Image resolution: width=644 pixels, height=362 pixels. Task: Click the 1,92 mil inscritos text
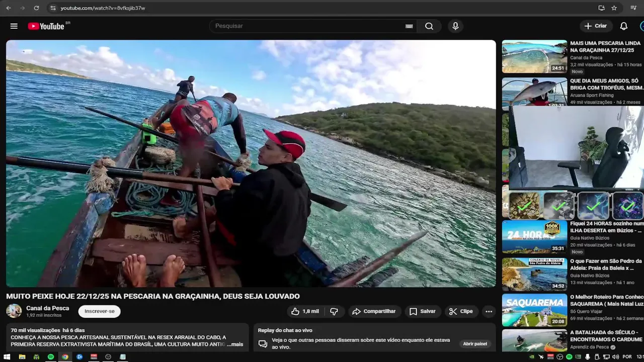point(44,315)
